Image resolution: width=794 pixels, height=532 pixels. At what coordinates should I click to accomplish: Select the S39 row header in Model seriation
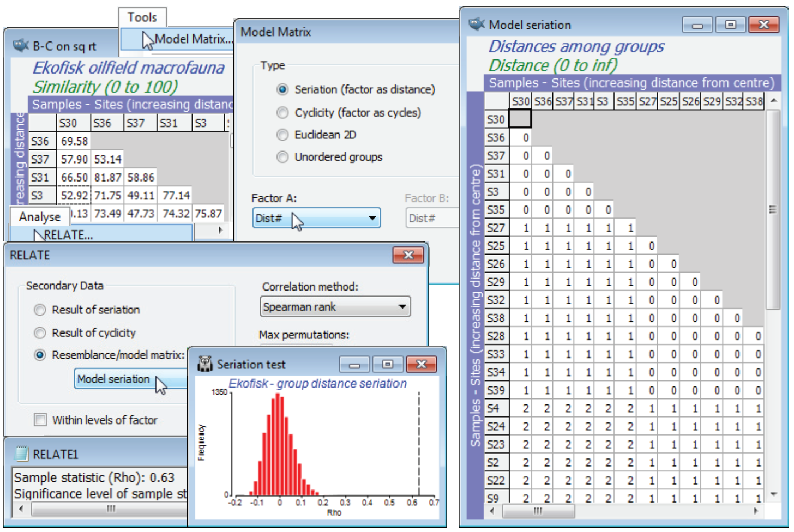point(496,390)
